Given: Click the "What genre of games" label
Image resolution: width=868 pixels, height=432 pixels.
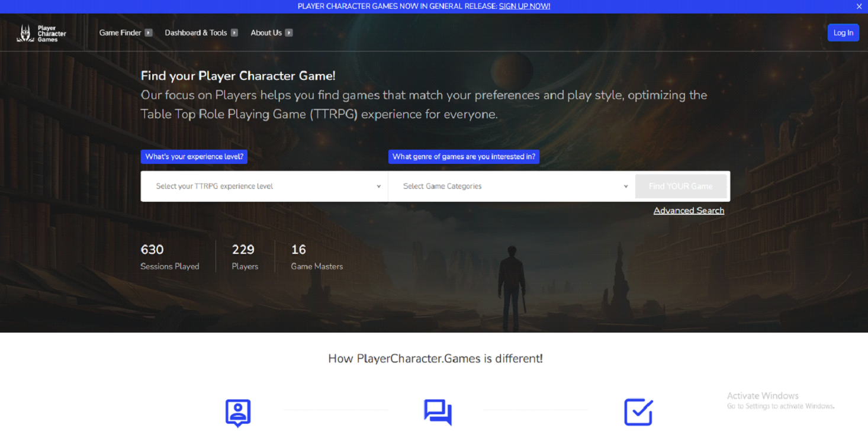Looking at the screenshot, I should tap(464, 157).
